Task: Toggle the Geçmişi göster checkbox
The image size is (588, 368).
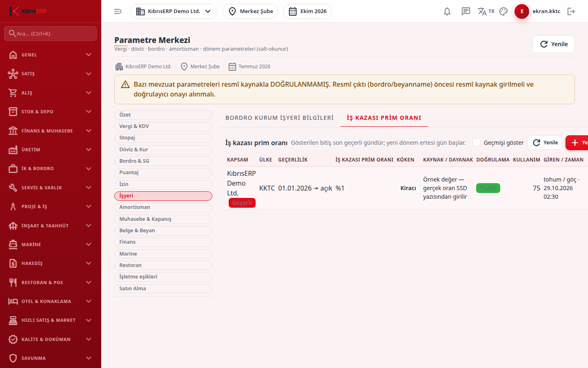Action: (x=477, y=142)
